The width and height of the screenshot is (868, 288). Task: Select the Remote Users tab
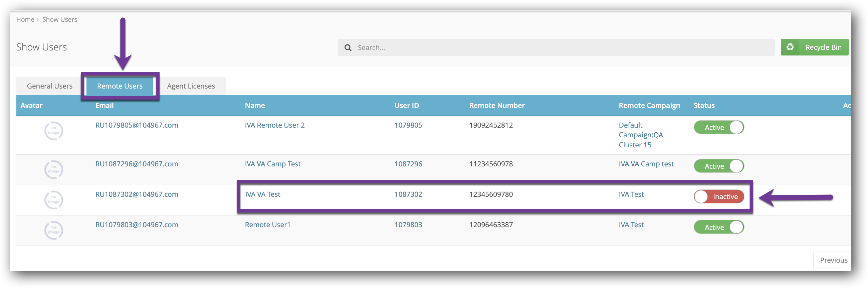(120, 86)
